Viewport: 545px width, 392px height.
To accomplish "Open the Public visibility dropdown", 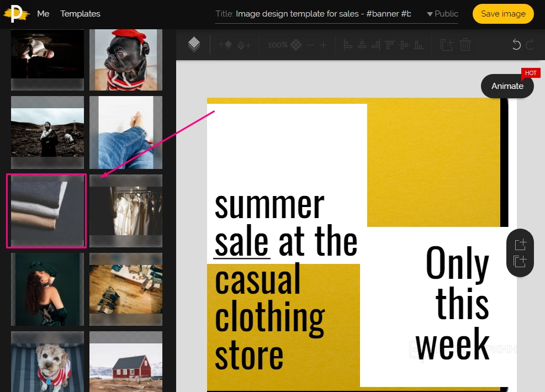I will pos(442,14).
